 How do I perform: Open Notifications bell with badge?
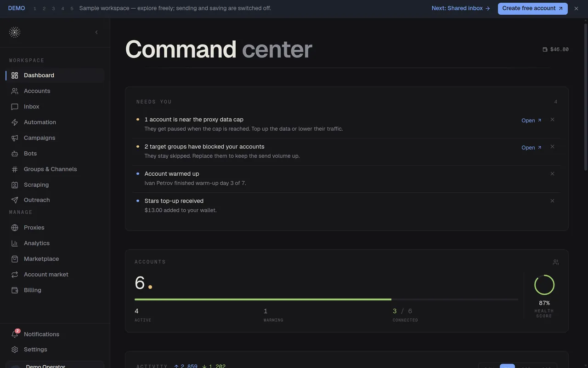(15, 334)
